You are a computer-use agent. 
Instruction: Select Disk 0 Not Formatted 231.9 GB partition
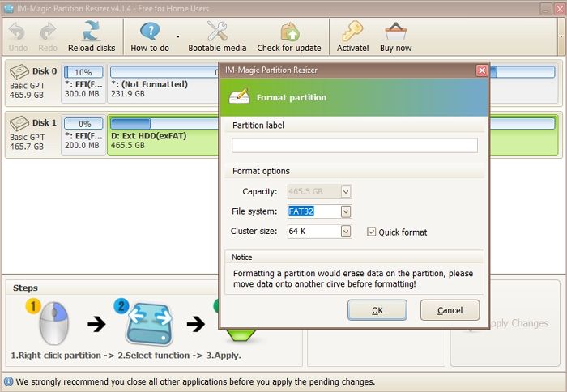pos(162,89)
